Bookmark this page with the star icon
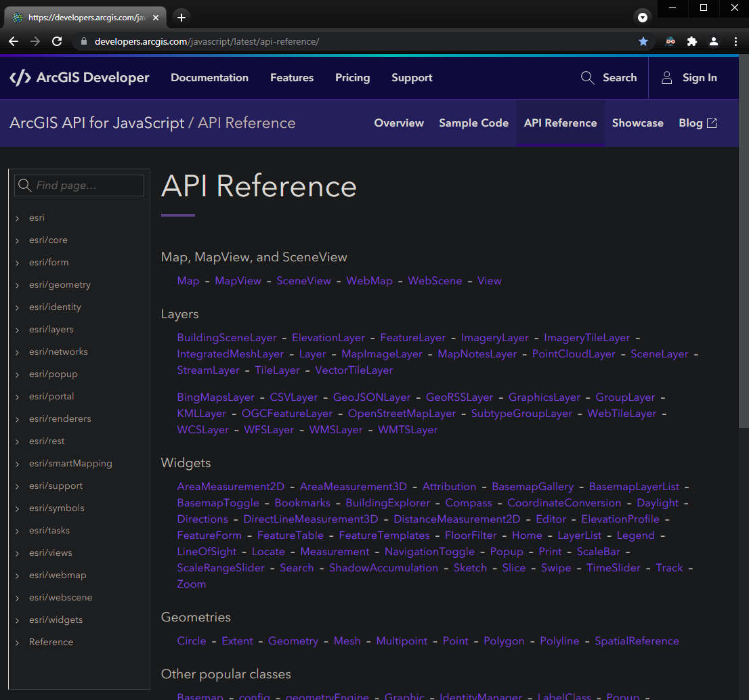The image size is (749, 700). (643, 41)
